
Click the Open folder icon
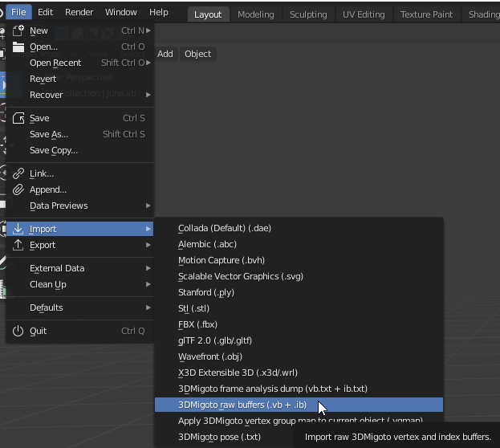coord(18,47)
